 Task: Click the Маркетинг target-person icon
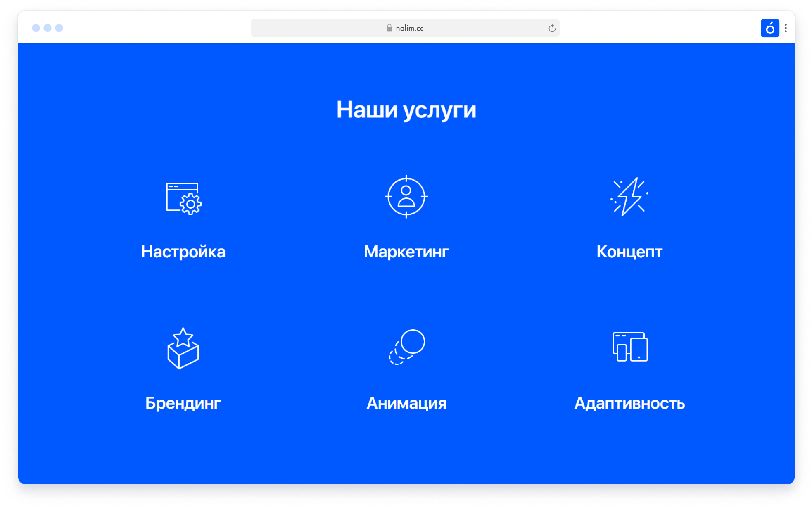[x=406, y=197]
